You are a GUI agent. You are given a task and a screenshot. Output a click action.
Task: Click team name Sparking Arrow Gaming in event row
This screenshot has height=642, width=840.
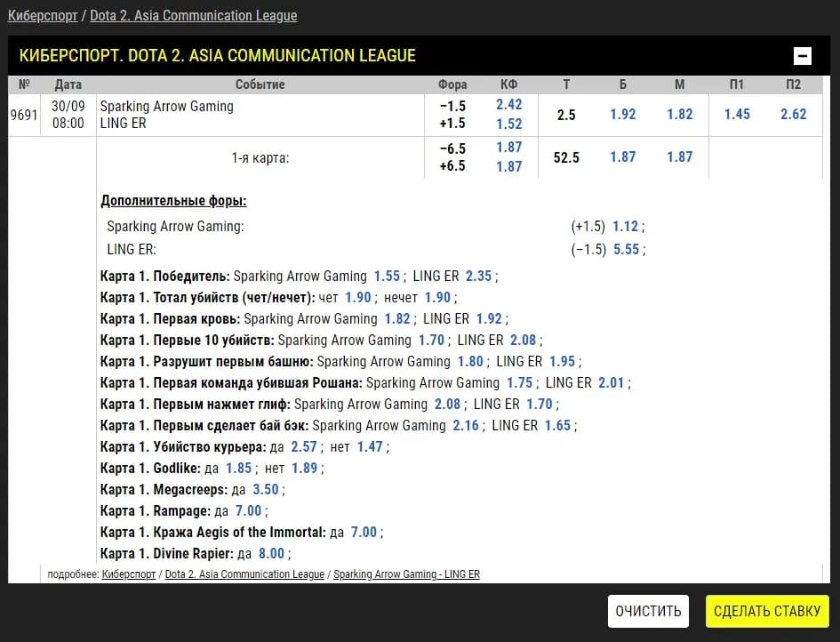click(x=166, y=106)
